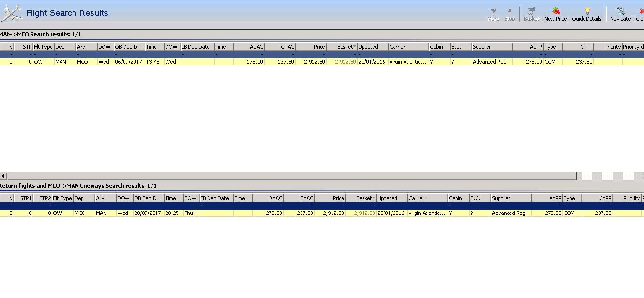Click ChAC header in MAN->MCO table
This screenshot has height=298, width=644.
click(280, 47)
